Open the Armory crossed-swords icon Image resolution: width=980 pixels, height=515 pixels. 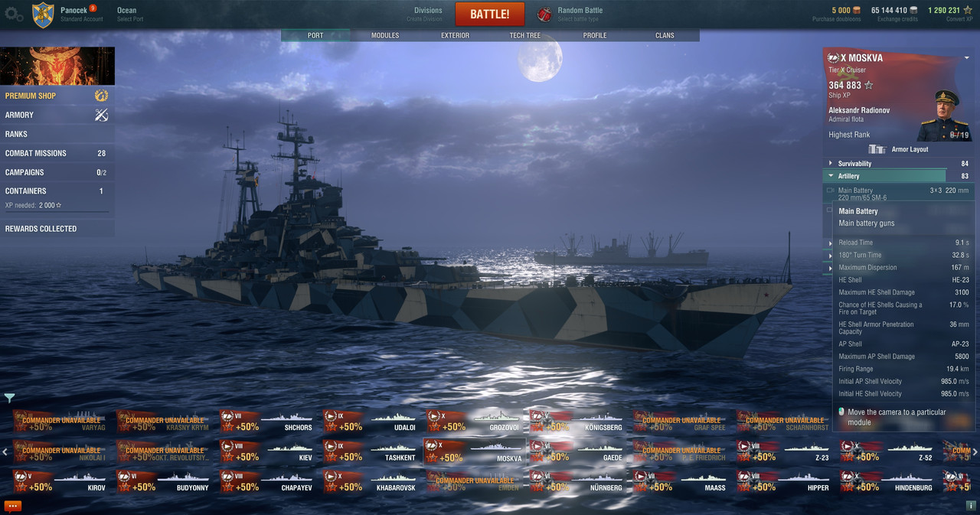[101, 115]
